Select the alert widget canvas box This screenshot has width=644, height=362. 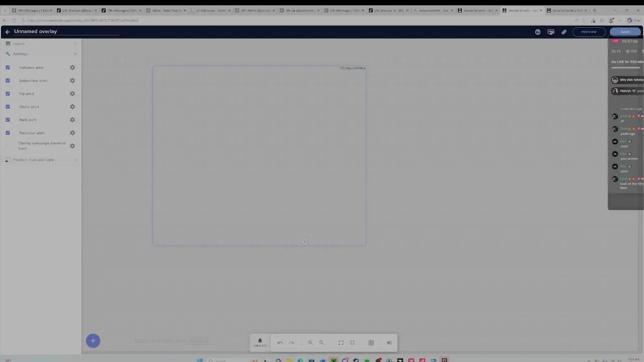[260, 156]
